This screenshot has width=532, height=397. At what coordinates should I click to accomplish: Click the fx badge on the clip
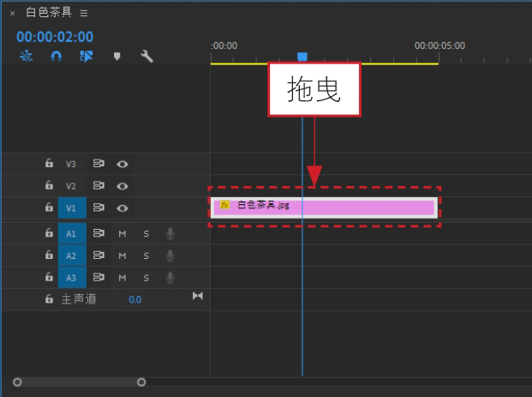click(224, 205)
